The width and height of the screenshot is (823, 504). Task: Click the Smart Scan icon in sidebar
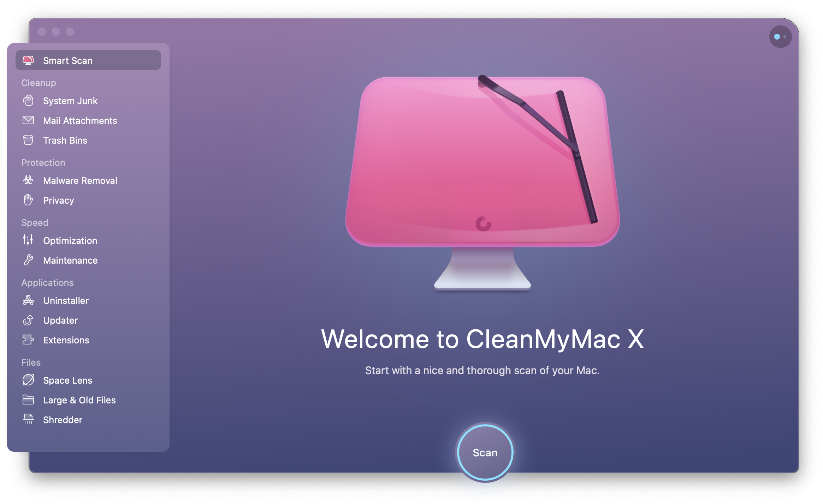[29, 60]
